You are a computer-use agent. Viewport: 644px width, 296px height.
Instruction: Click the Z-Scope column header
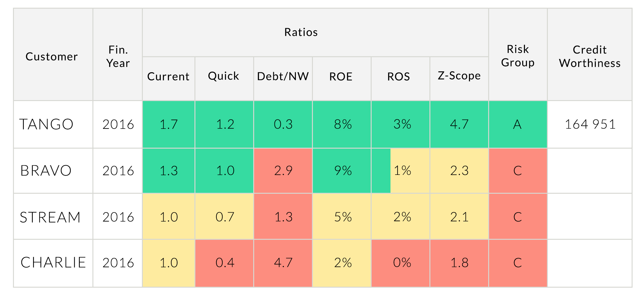click(459, 76)
